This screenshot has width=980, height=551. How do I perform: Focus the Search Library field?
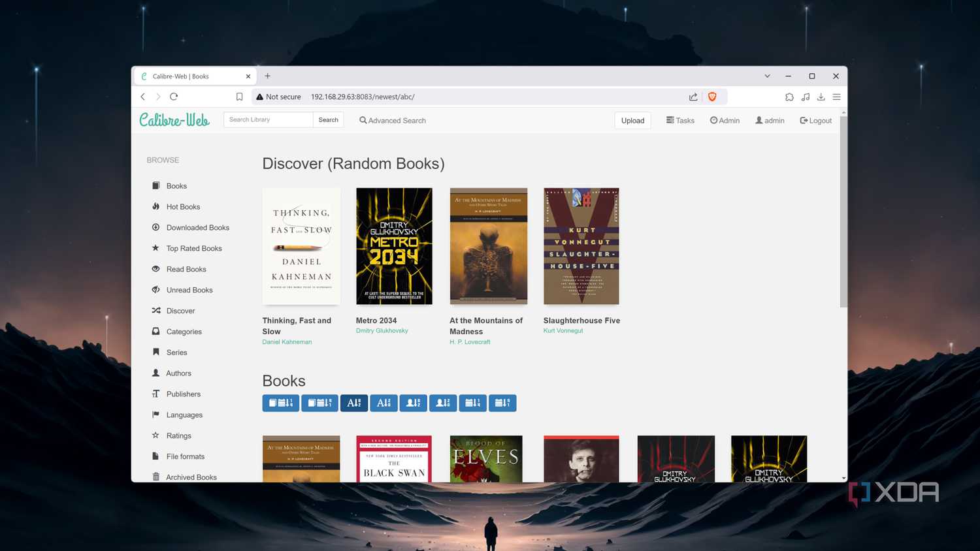tap(268, 119)
